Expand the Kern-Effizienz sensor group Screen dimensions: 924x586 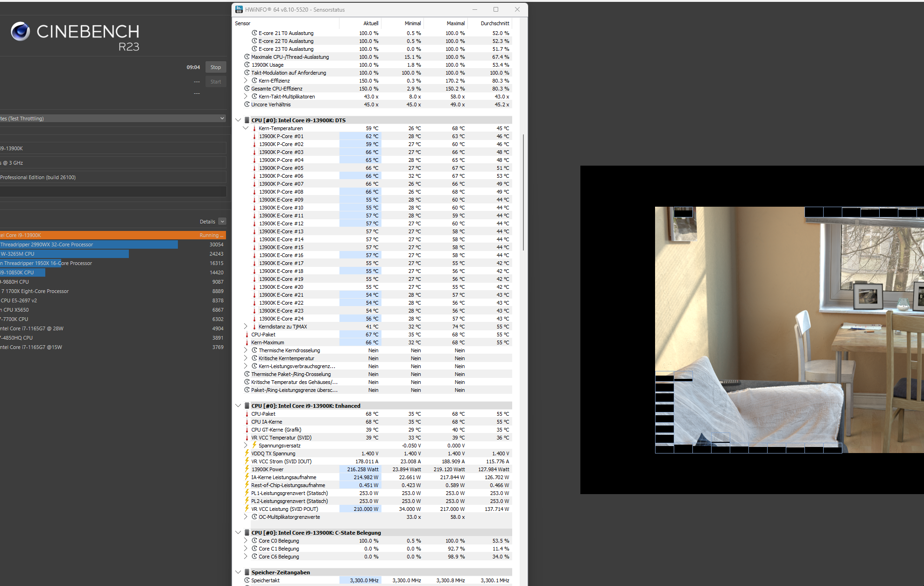click(245, 80)
